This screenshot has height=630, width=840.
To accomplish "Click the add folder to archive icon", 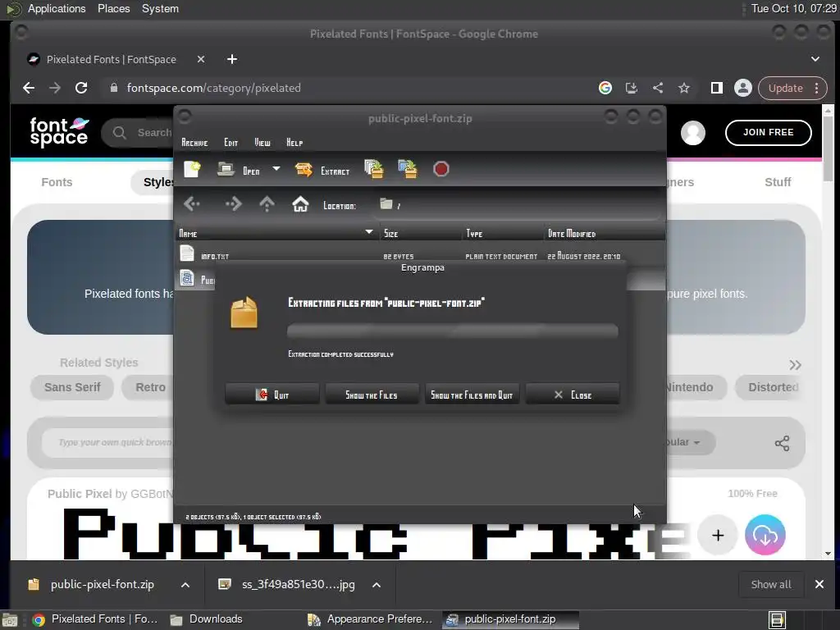I will click(408, 169).
